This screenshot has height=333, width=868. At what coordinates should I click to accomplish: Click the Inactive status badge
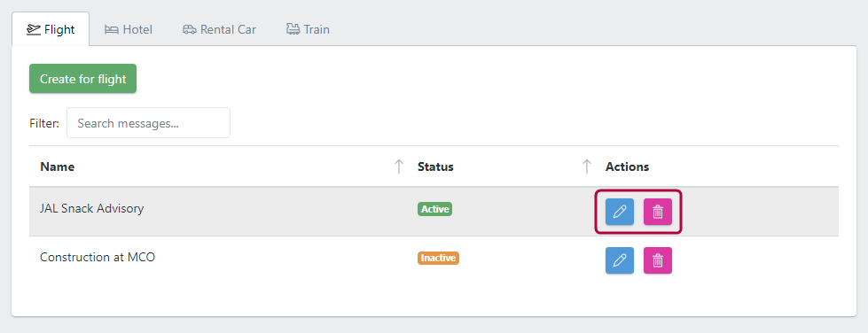pyautogui.click(x=438, y=258)
